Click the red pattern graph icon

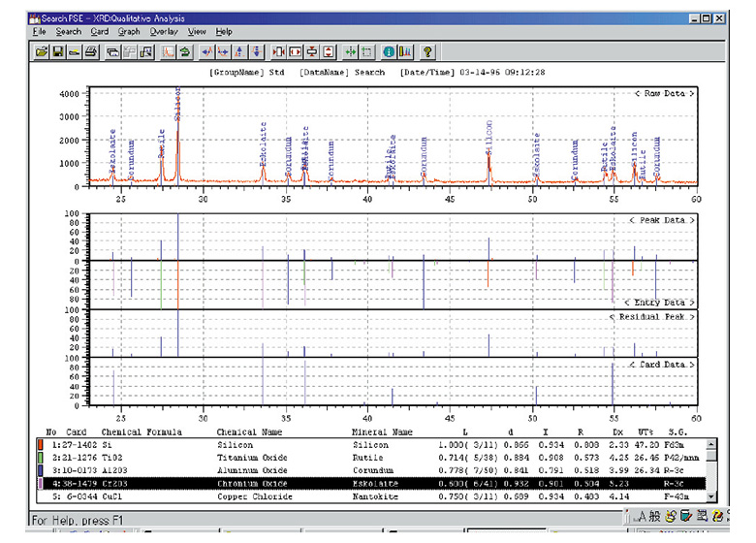coord(169,51)
